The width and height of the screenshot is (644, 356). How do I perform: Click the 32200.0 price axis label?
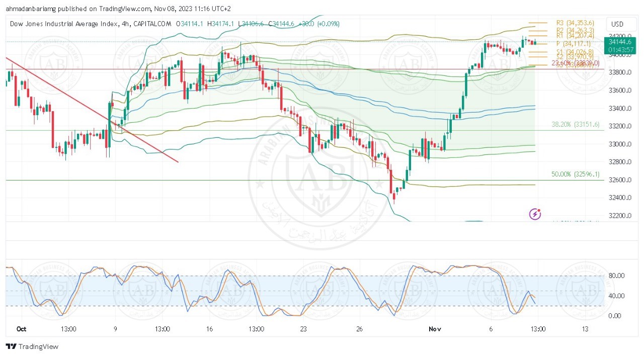(620, 216)
